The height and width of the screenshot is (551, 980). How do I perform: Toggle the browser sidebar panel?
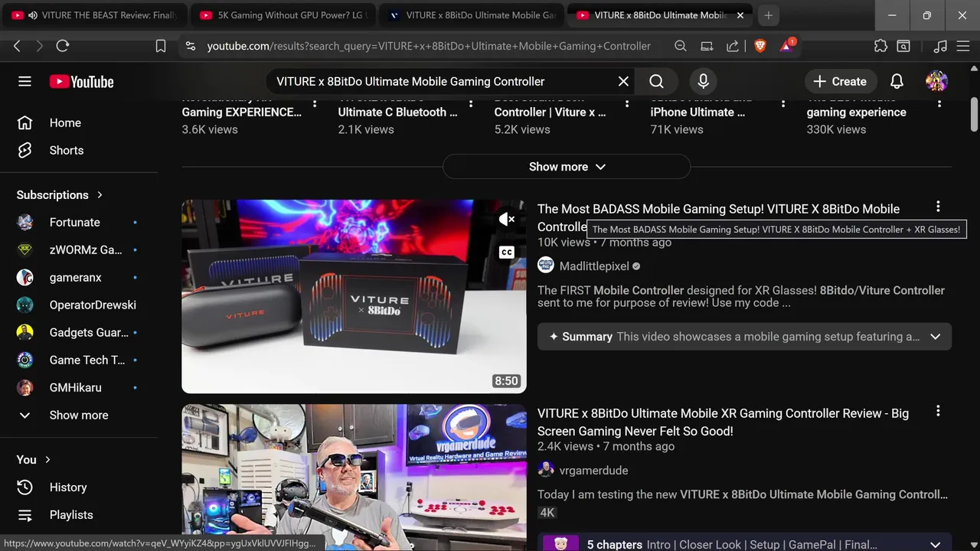(x=903, y=46)
